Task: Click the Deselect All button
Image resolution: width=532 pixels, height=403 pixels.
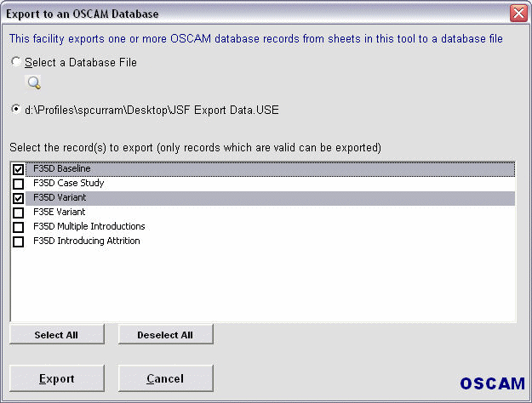Action: pyautogui.click(x=166, y=334)
